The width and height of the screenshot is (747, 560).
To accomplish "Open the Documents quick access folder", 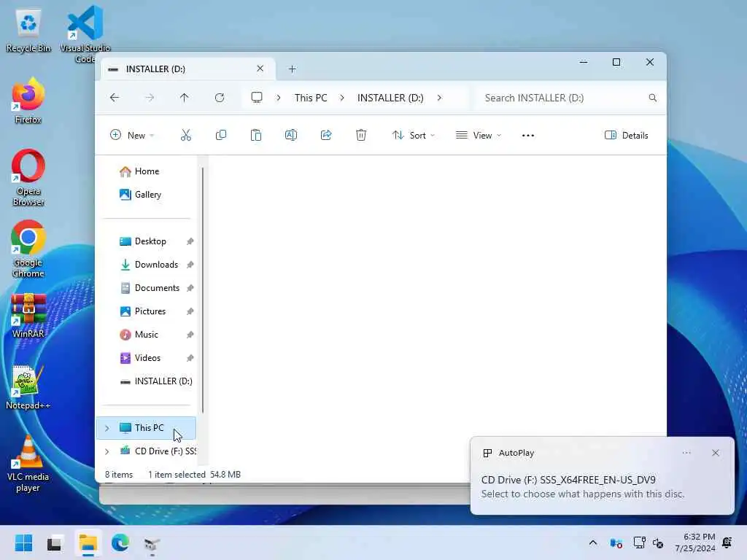I will pos(147,288).
